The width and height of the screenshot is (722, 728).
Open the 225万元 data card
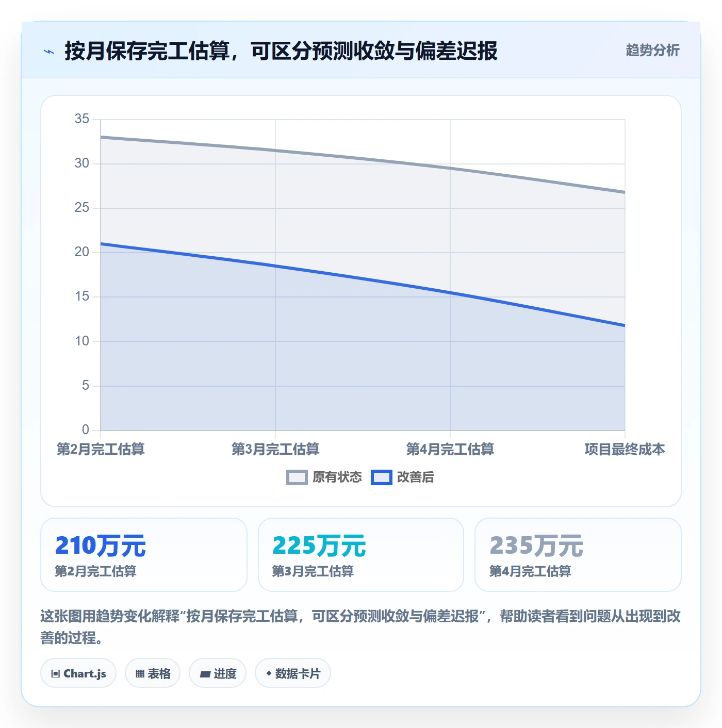[x=361, y=555]
